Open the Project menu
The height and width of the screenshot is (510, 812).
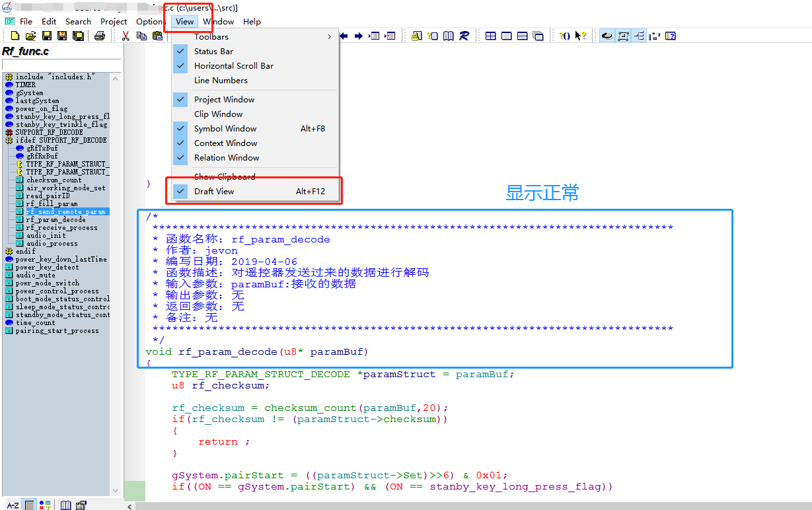[x=113, y=21]
